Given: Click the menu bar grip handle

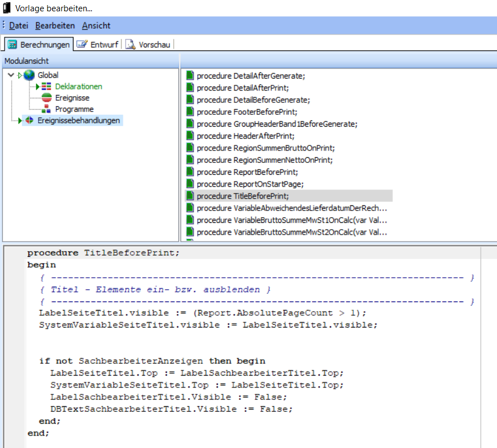Looking at the screenshot, I should click(x=3, y=25).
